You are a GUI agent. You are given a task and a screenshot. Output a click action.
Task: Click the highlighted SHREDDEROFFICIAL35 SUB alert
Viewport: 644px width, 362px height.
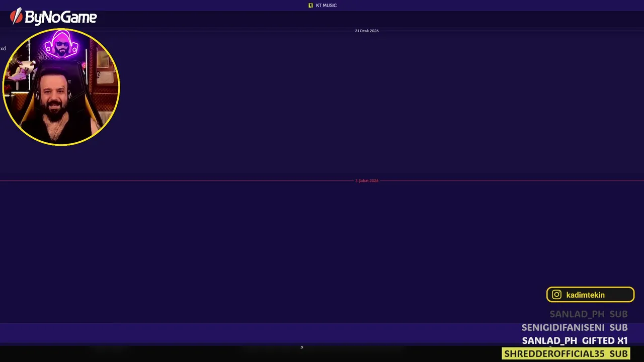click(x=566, y=354)
